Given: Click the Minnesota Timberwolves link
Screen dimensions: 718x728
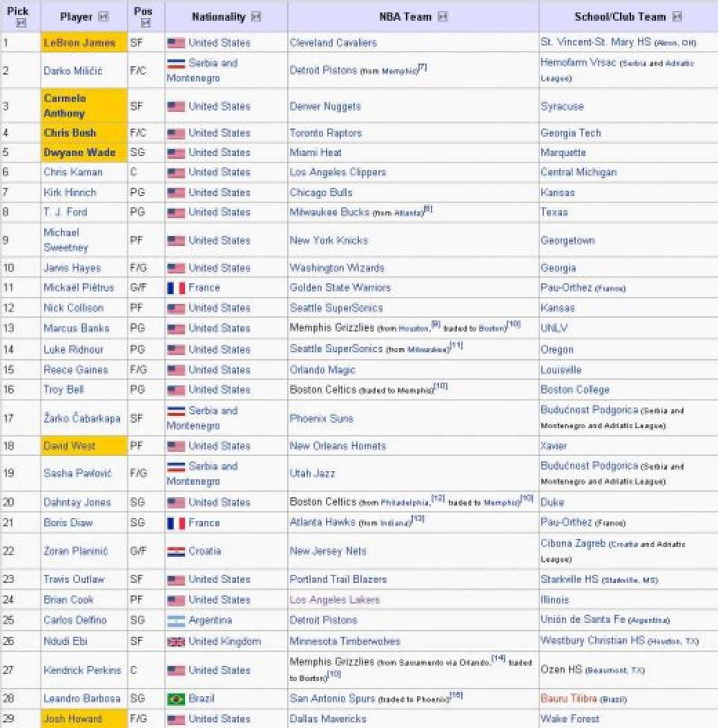Looking at the screenshot, I should click(x=345, y=642).
